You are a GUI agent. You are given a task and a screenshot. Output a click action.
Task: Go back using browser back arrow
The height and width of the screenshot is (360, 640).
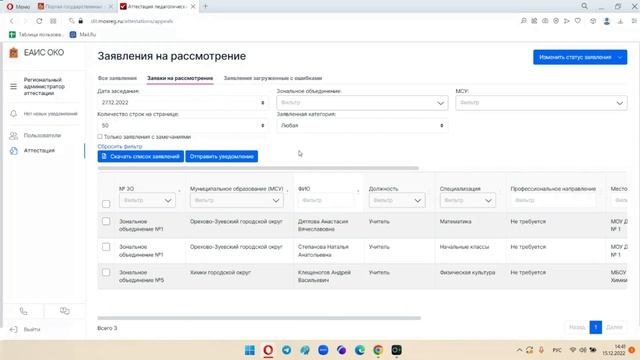click(x=11, y=21)
